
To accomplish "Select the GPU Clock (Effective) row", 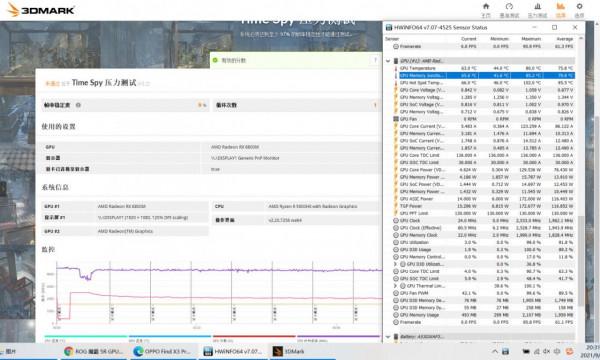I will [x=484, y=228].
